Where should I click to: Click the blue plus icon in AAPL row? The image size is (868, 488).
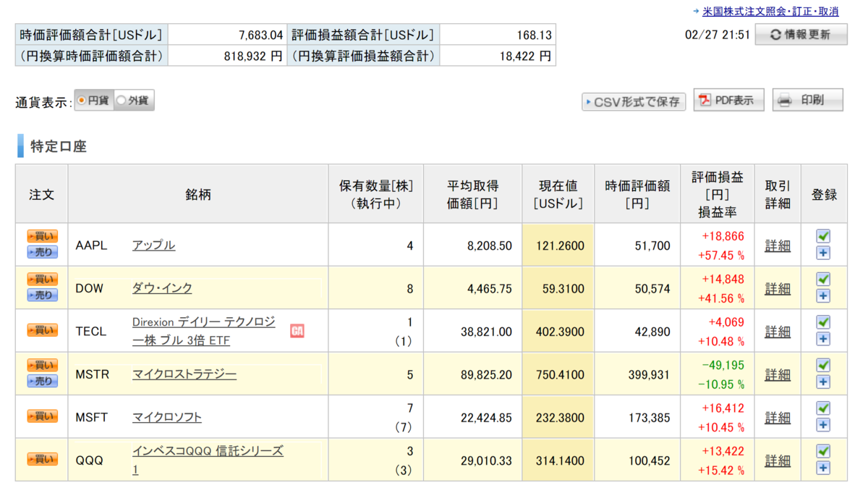coord(823,253)
